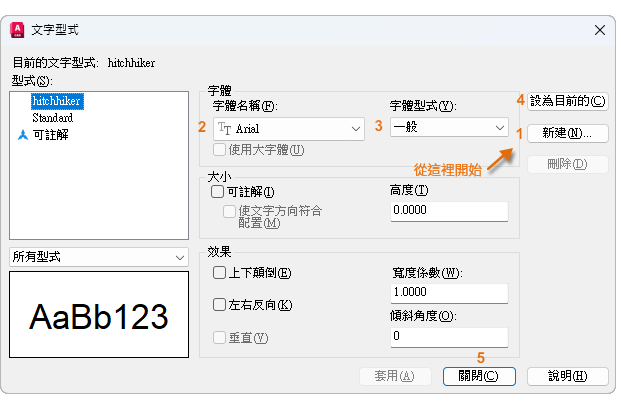Select the Standard text style
The height and width of the screenshot is (412, 621).
(x=52, y=118)
